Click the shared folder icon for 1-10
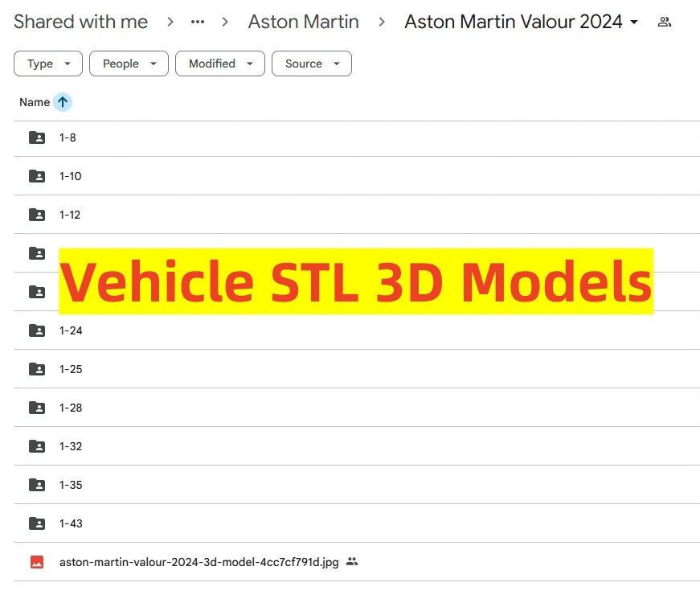This screenshot has width=700, height=599. tap(37, 176)
